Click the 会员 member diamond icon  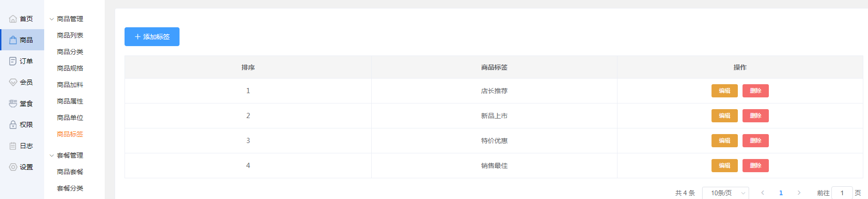13,82
